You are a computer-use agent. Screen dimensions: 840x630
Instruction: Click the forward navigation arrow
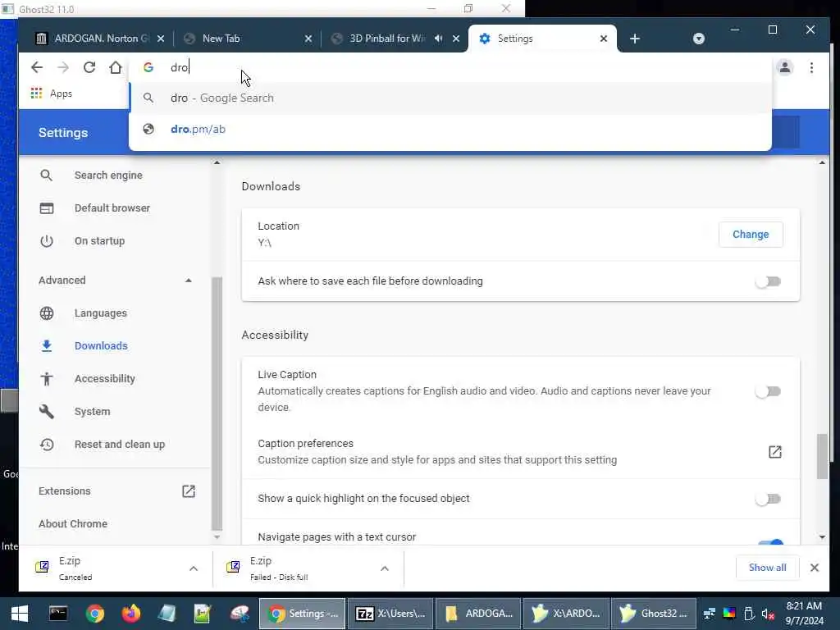(63, 67)
